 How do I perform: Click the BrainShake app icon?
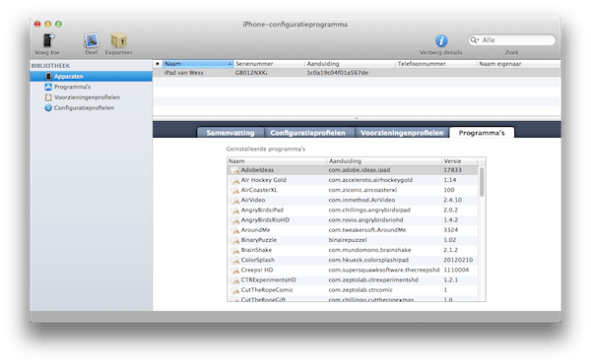point(234,250)
